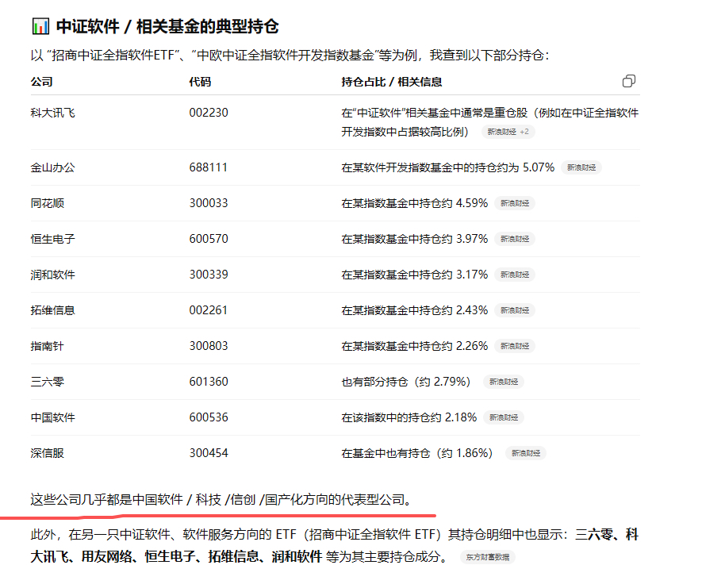Image resolution: width=702 pixels, height=588 pixels.
Task: Select the 恒生电子 company cell
Action: pyautogui.click(x=52, y=239)
